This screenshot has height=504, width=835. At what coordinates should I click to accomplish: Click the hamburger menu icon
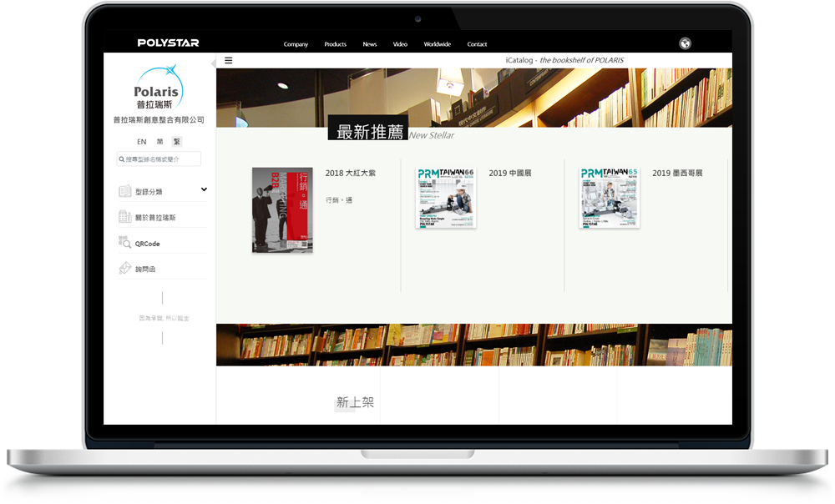point(229,61)
